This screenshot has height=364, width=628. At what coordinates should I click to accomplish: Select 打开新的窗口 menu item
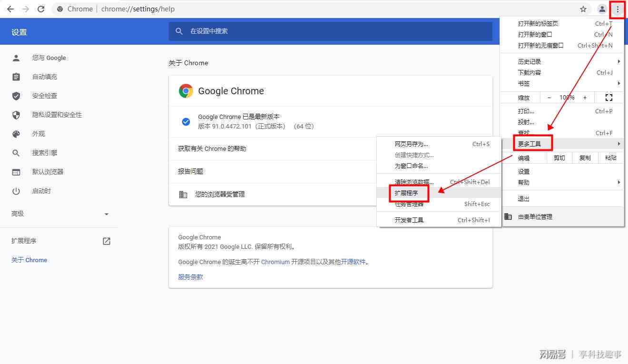[562, 35]
